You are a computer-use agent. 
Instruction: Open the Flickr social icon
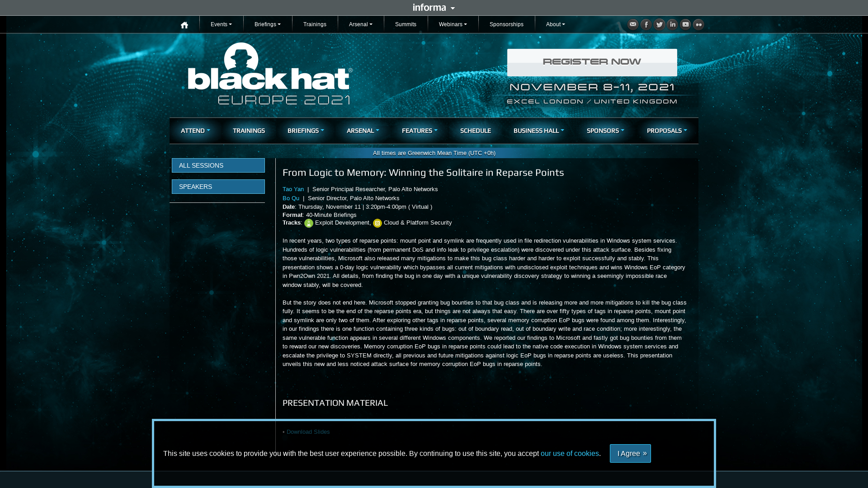[x=698, y=24]
